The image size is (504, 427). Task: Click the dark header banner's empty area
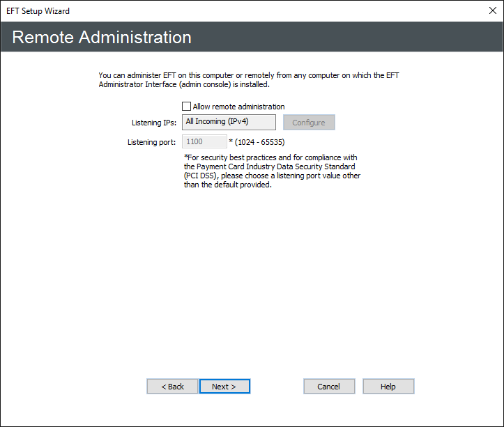pyautogui.click(x=349, y=38)
